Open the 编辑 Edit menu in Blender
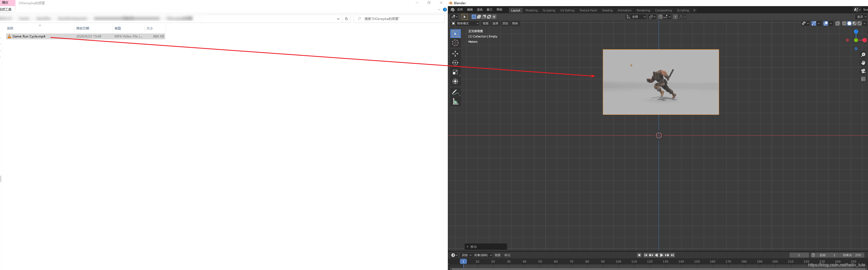Viewport: 868px width, 270px height. coord(470,10)
